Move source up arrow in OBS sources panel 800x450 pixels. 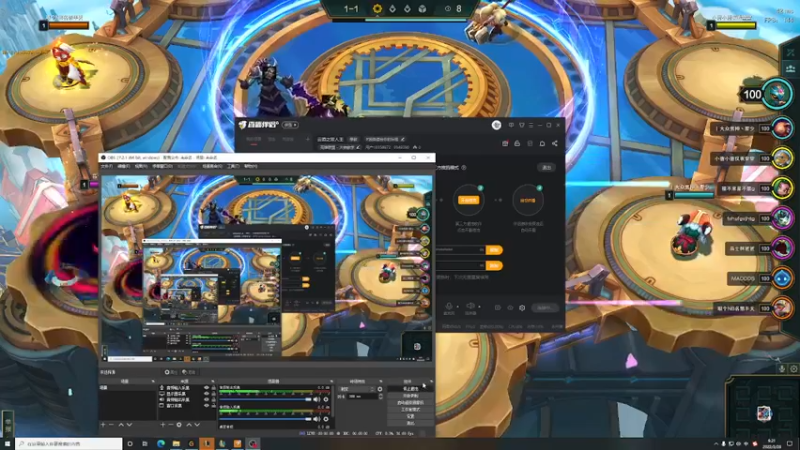[x=189, y=425]
